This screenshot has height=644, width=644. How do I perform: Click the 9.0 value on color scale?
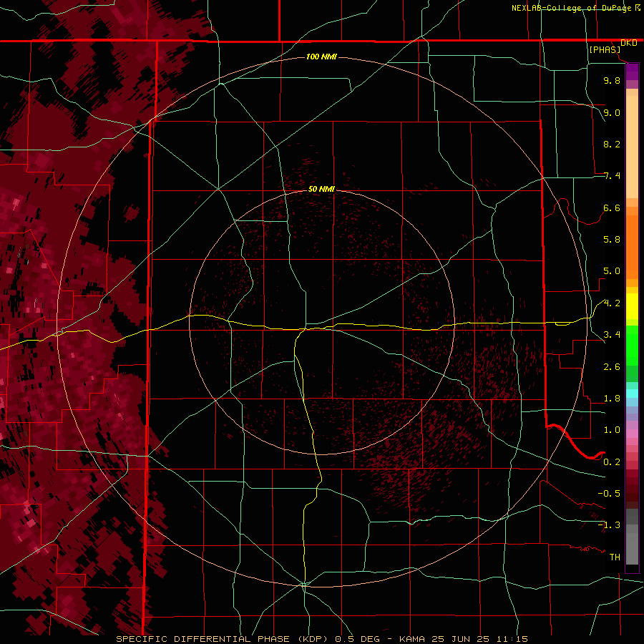click(612, 112)
